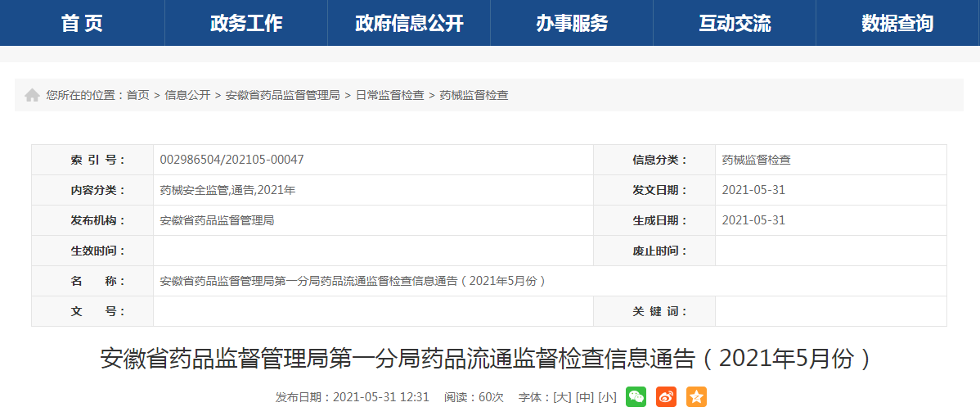
Task: Navigate to 日常监督检查 in the breadcrumb
Action: click(389, 95)
